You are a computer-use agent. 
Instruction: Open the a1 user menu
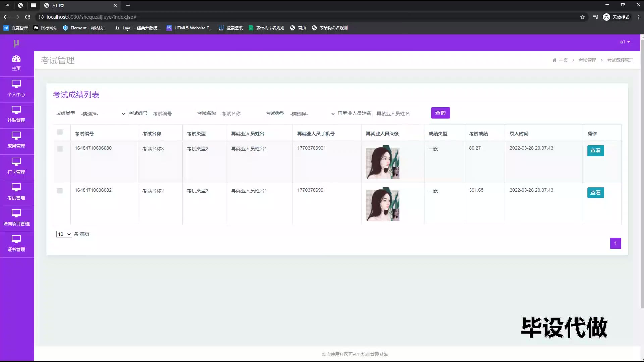(x=625, y=42)
